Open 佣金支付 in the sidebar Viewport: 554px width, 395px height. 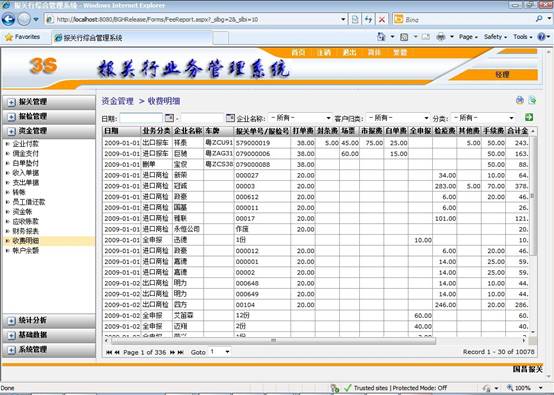click(x=25, y=154)
